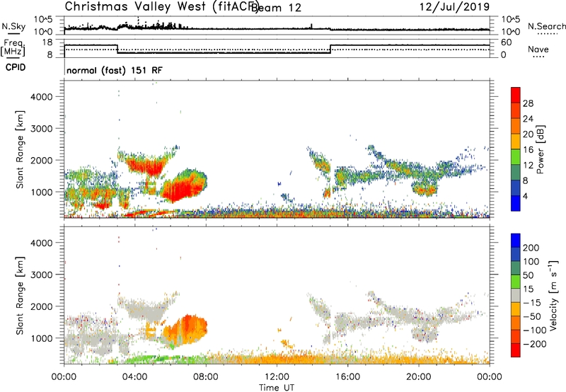This screenshot has width=566, height=392.
Task: Click the orange velocity blob near 07:00
Action: pyautogui.click(x=186, y=328)
